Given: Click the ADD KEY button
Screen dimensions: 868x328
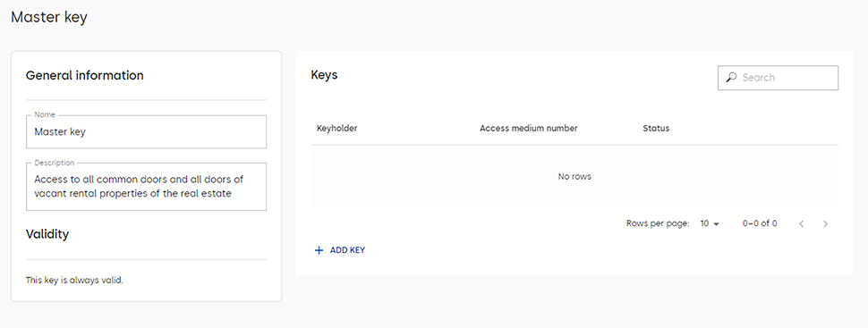Looking at the screenshot, I should click(x=340, y=250).
